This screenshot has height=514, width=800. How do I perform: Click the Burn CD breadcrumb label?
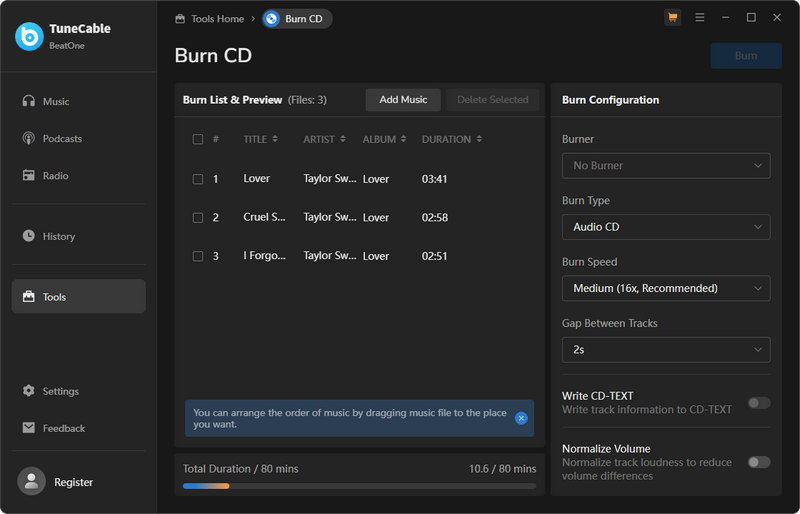(304, 19)
